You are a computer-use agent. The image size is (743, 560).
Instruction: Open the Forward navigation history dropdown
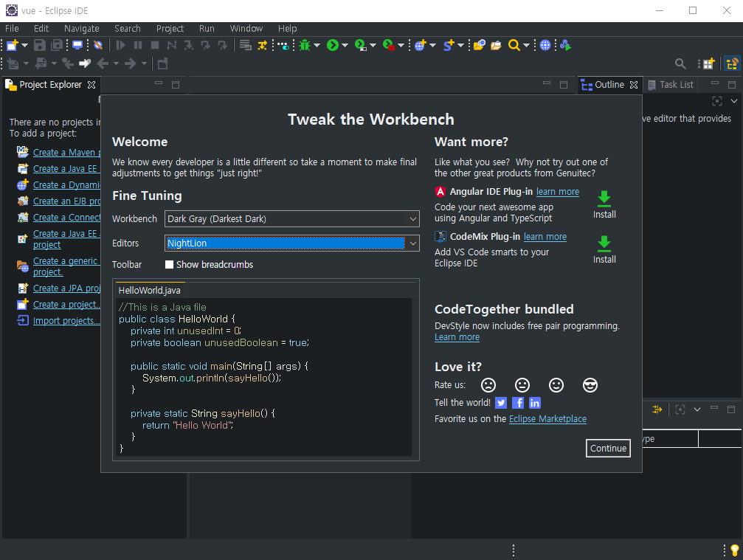(x=144, y=63)
